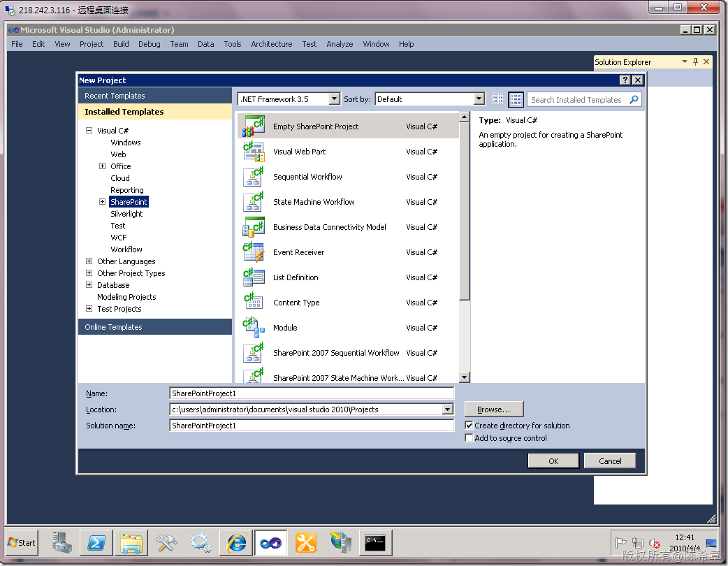Launch PowerShell from the taskbar
The width and height of the screenshot is (728, 566).
(96, 542)
